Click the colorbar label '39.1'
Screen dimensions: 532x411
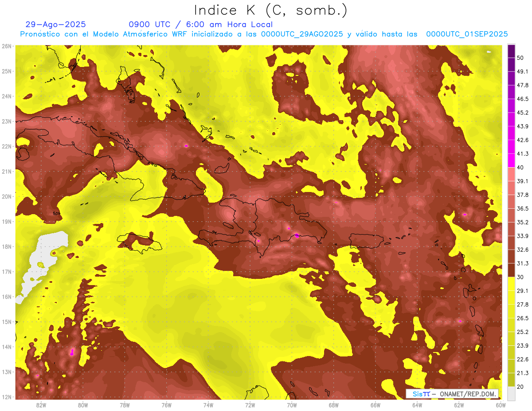pos(522,181)
